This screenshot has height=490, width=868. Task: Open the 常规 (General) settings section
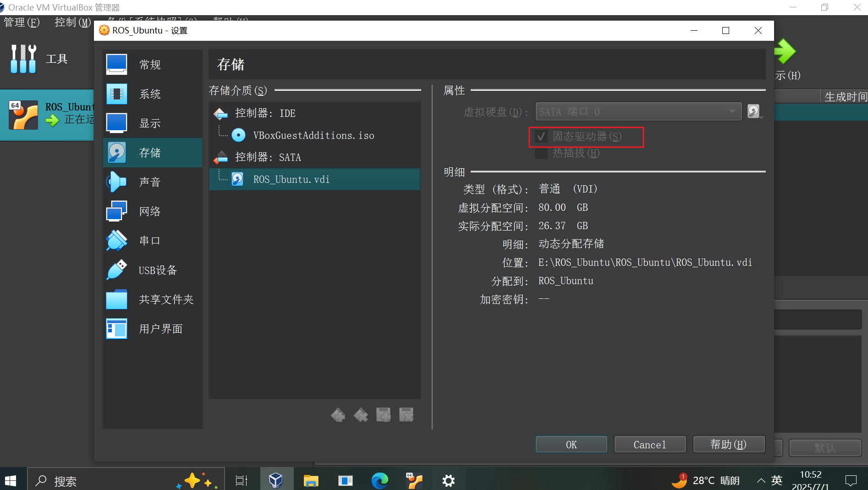150,65
